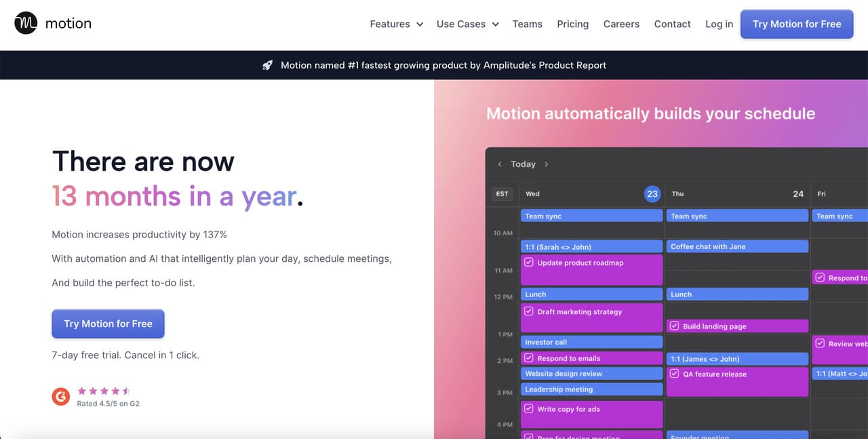Screen dimensions: 868x439
Task: Open Friday's 1:1 (Matt event
Action: tap(840, 374)
